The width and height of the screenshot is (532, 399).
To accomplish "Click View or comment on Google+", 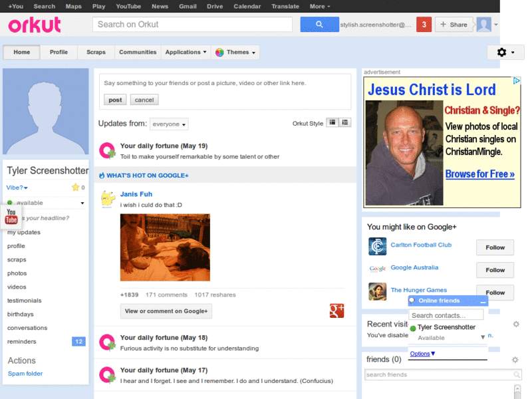I will tap(166, 311).
